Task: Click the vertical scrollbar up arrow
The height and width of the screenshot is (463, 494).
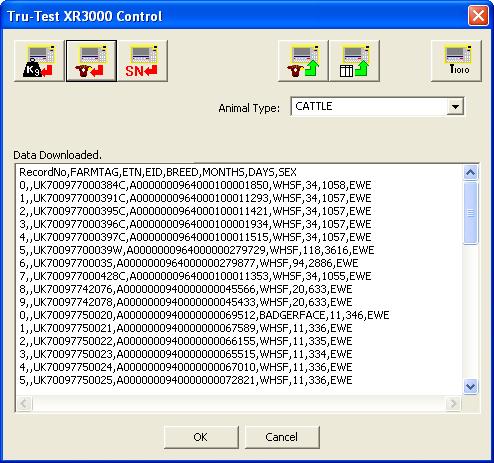Action: point(470,173)
